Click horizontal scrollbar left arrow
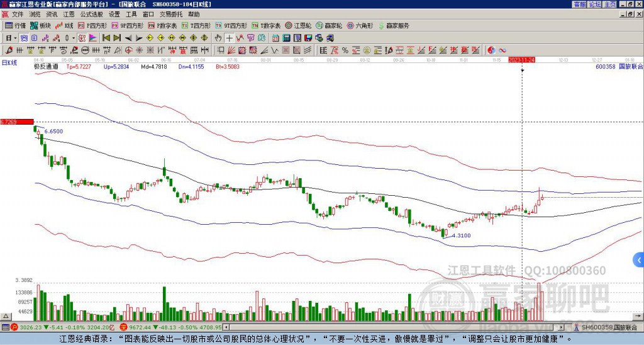 coord(226,327)
